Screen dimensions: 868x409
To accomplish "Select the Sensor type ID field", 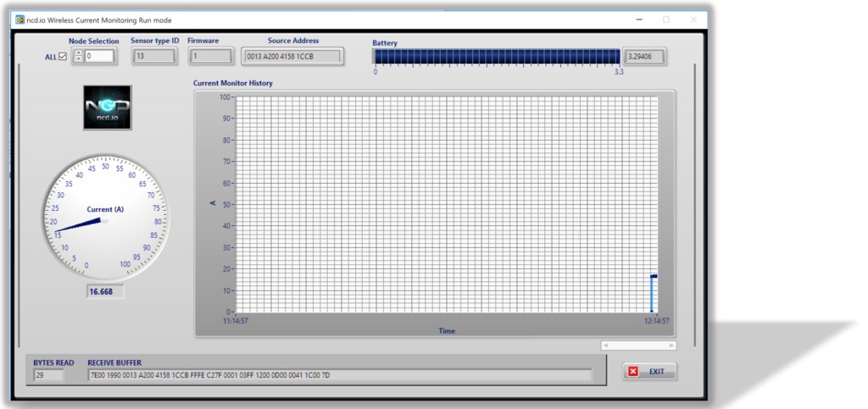I will (x=154, y=56).
